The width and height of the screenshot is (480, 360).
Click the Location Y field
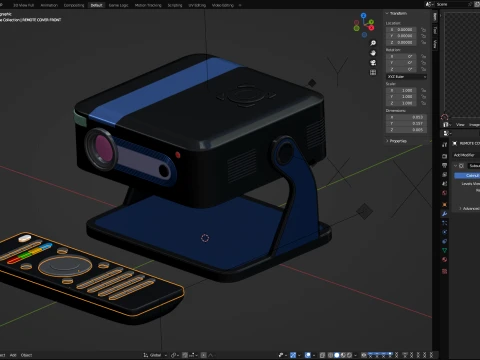point(401,36)
